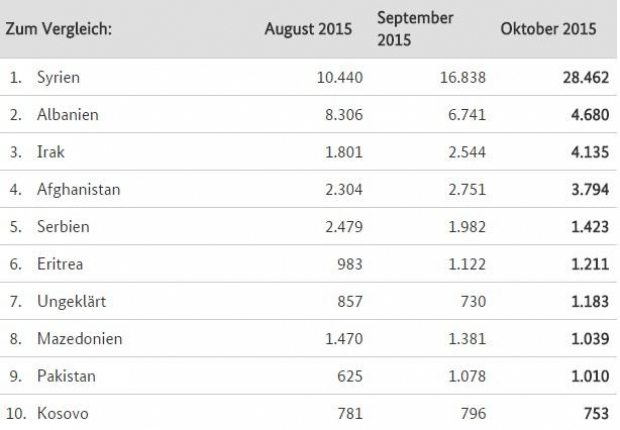Select the Ungeklärt row label
Screen dimensions: 620x430
tap(69, 301)
